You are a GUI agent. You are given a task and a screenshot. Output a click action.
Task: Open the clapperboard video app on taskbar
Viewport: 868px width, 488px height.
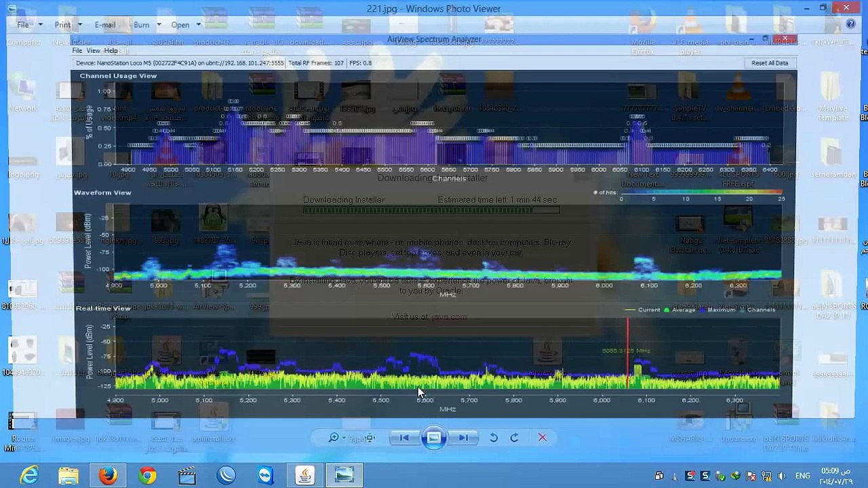pyautogui.click(x=186, y=476)
